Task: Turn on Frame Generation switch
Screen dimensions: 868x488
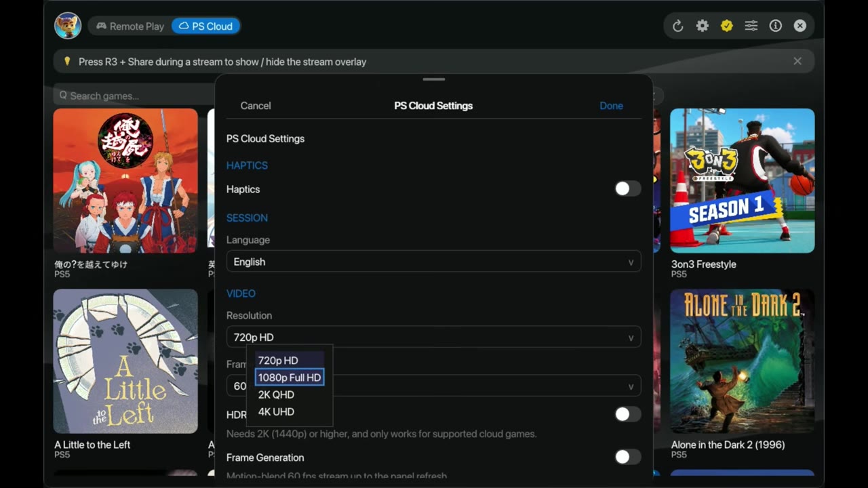Action: coord(627,457)
